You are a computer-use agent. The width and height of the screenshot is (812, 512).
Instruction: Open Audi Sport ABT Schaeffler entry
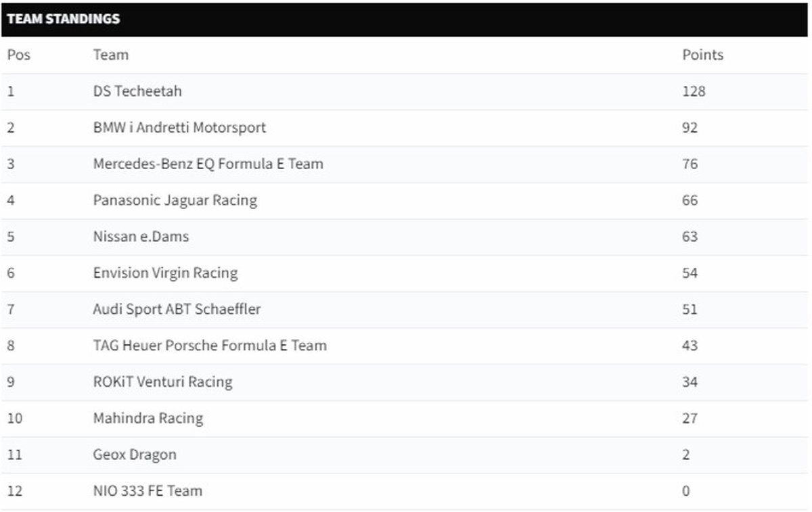177,310
